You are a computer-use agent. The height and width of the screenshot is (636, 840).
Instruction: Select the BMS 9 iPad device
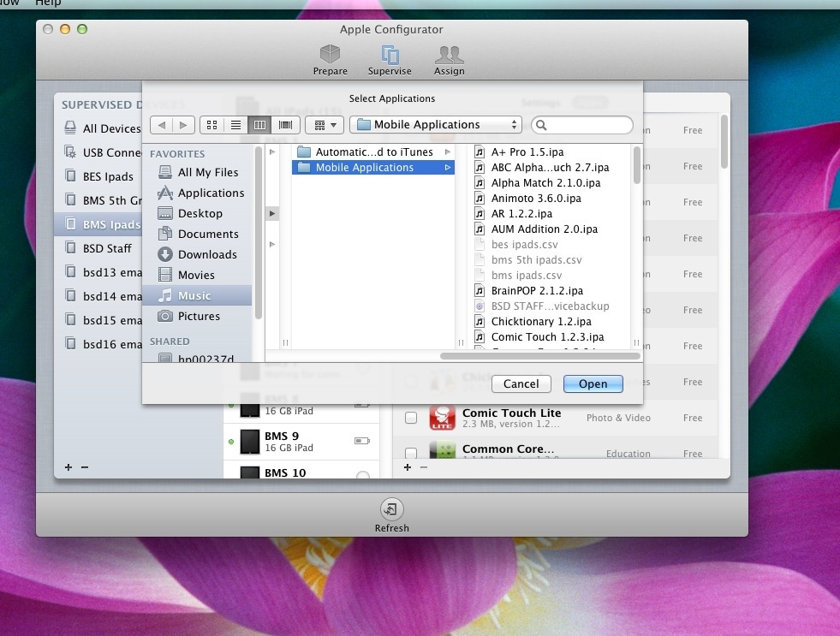pyautogui.click(x=301, y=442)
